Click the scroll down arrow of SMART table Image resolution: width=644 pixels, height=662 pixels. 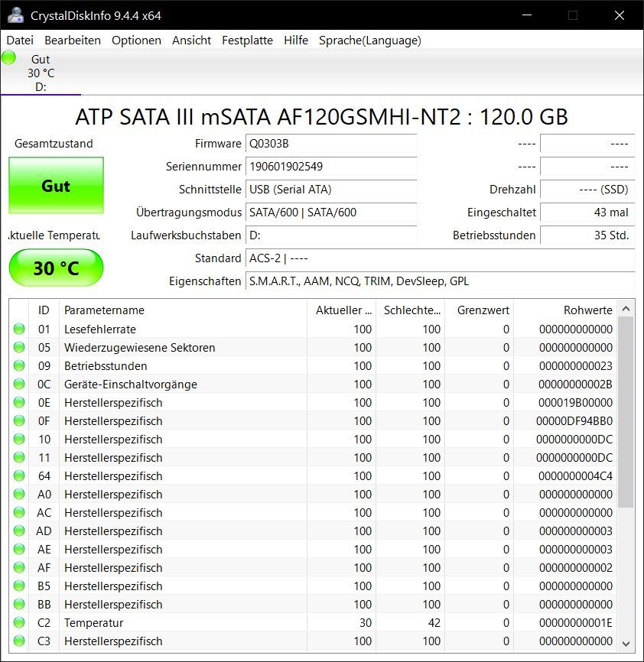(x=626, y=644)
